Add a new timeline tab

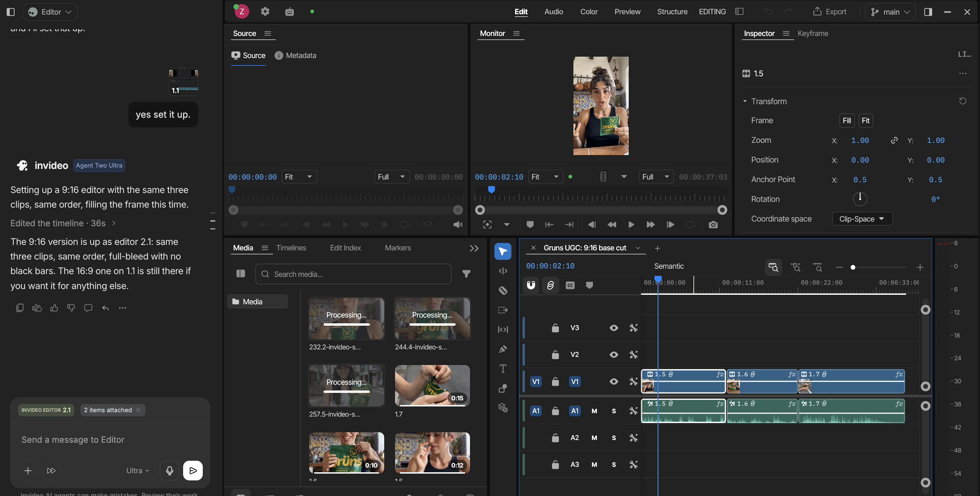tap(658, 248)
